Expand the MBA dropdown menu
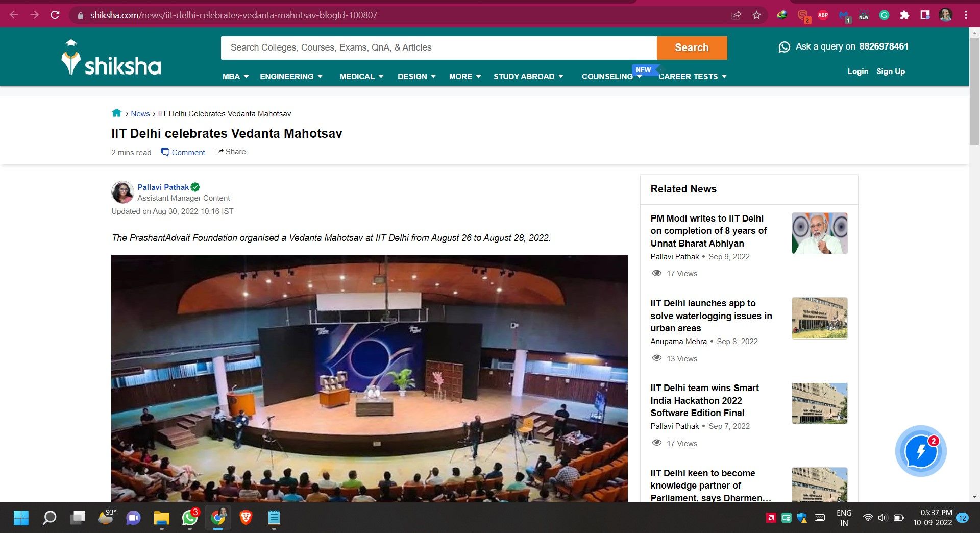Viewport: 980px width, 533px height. click(x=235, y=77)
